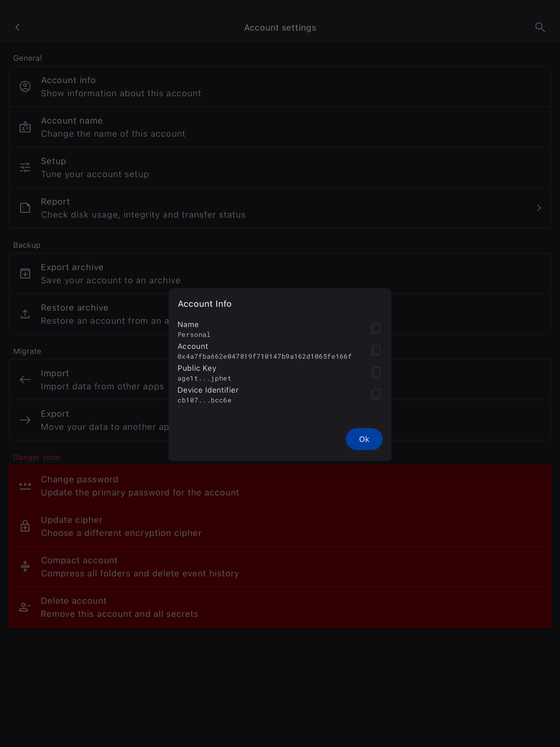The image size is (560, 747).
Task: Choose Compact account option
Action: point(280,567)
